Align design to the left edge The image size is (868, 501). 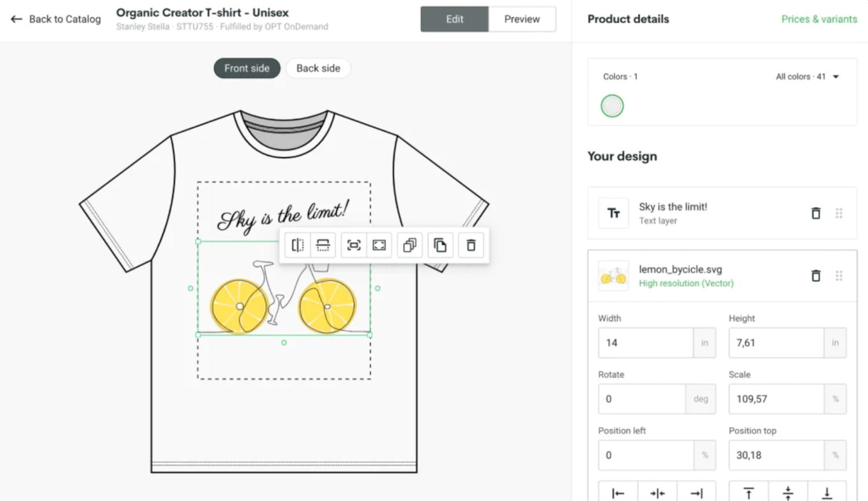click(618, 493)
